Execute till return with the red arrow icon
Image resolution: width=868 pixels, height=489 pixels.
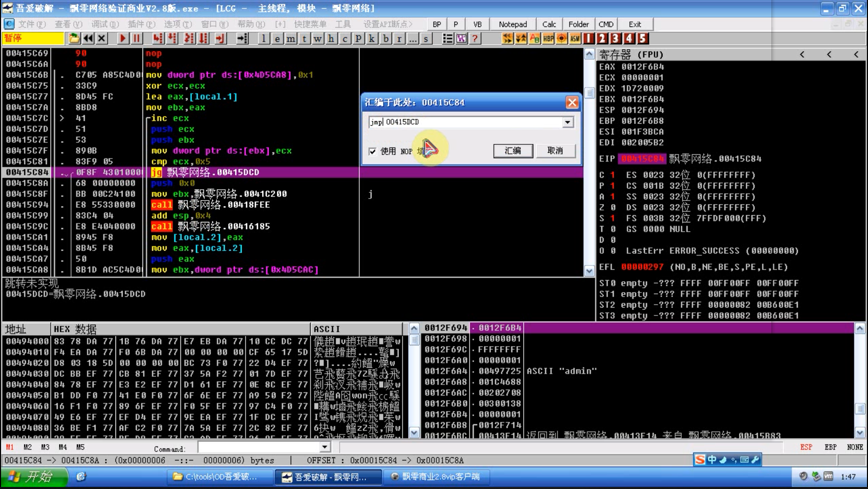tap(221, 38)
